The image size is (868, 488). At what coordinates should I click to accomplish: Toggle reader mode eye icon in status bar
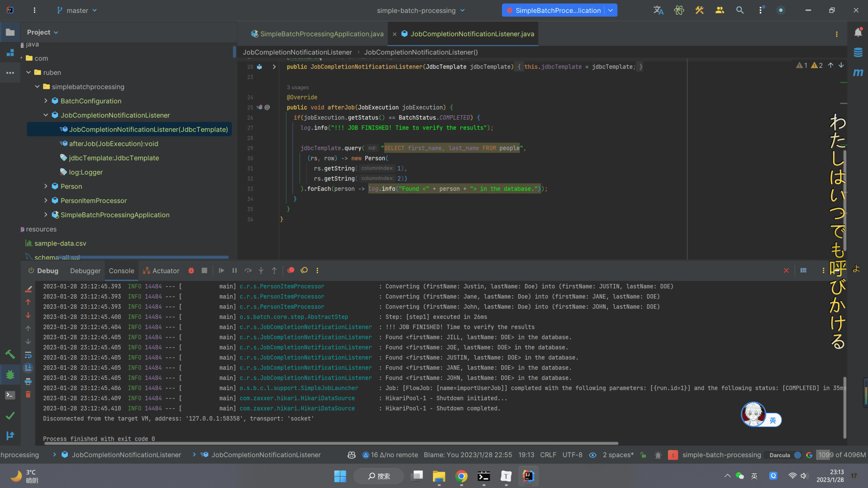click(593, 455)
